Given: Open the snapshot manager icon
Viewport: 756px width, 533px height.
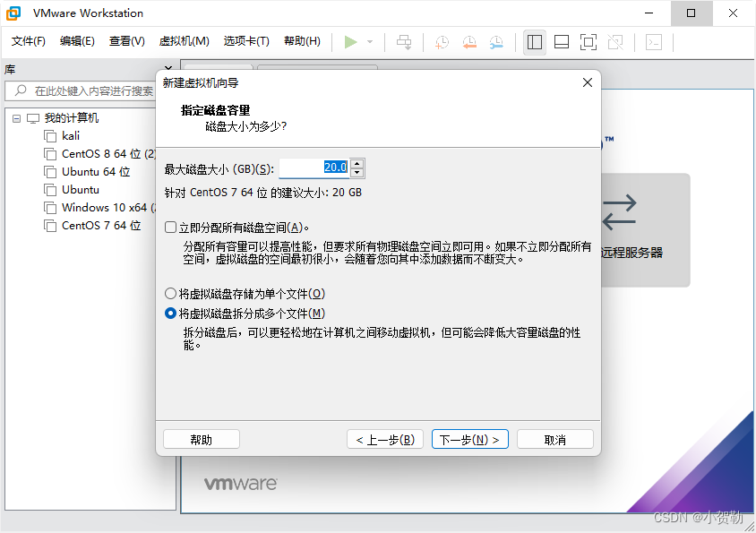Looking at the screenshot, I should pos(496,42).
